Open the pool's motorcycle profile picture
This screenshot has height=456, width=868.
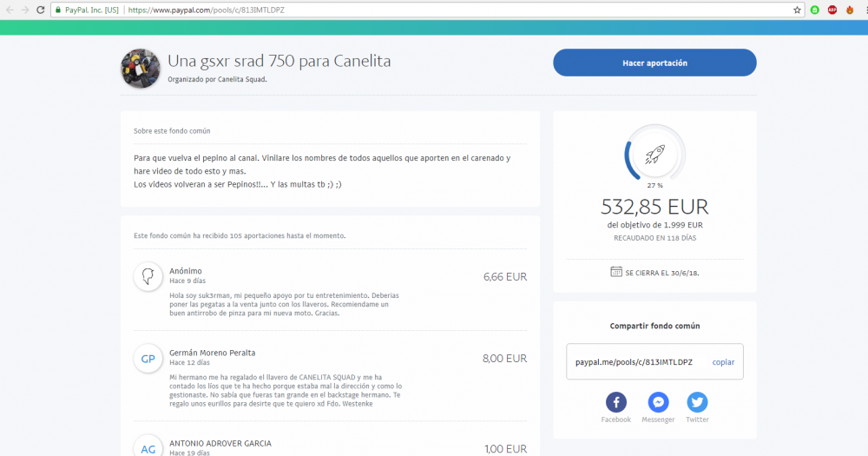coord(141,68)
